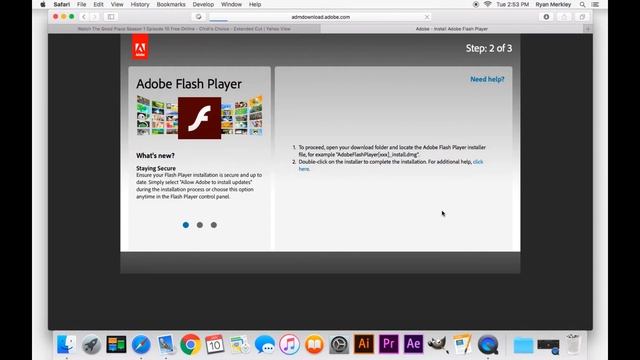Open the Help menu
Viewport: 640px width, 360px height.
255,4
